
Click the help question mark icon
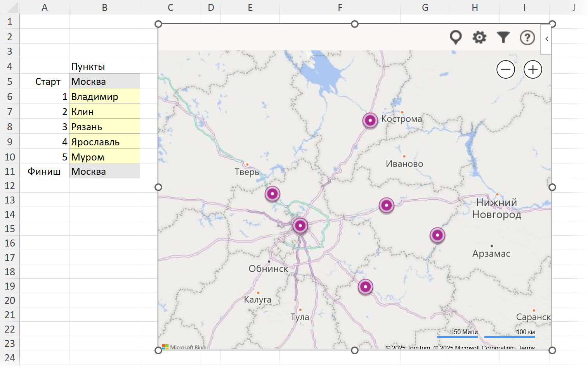(x=527, y=38)
